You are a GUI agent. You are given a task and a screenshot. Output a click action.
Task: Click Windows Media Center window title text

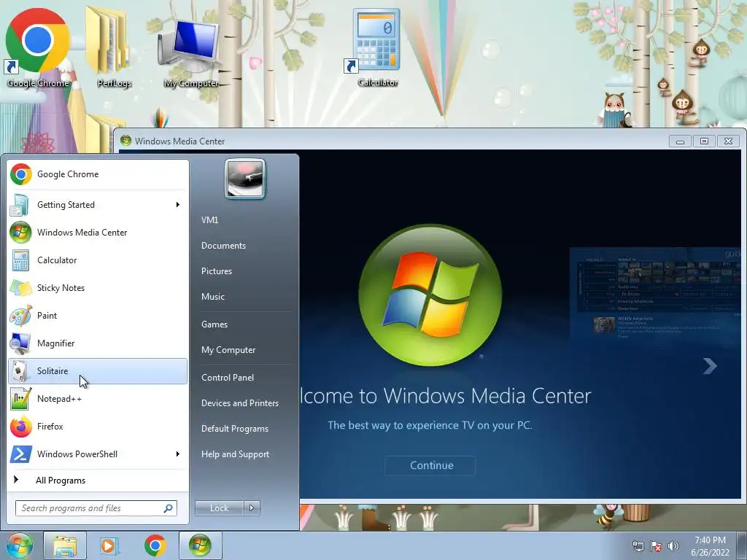coord(179,141)
